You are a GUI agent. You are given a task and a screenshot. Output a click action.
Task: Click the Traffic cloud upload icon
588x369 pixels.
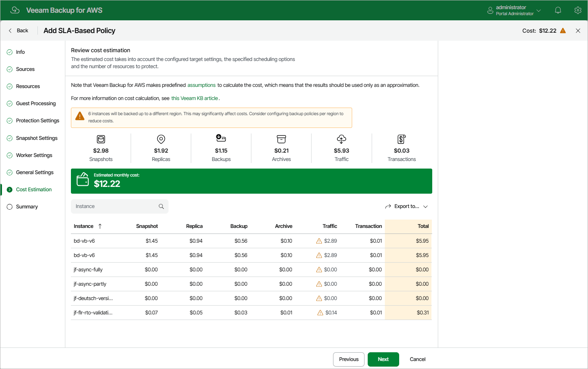point(341,139)
